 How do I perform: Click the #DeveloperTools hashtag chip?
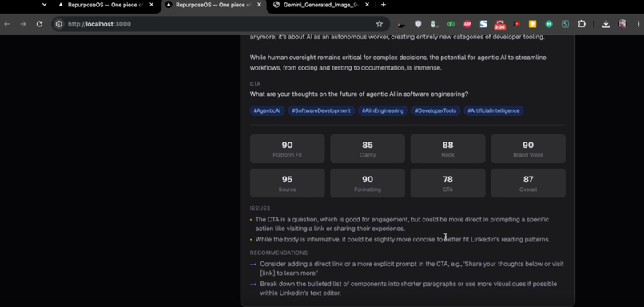coord(435,110)
